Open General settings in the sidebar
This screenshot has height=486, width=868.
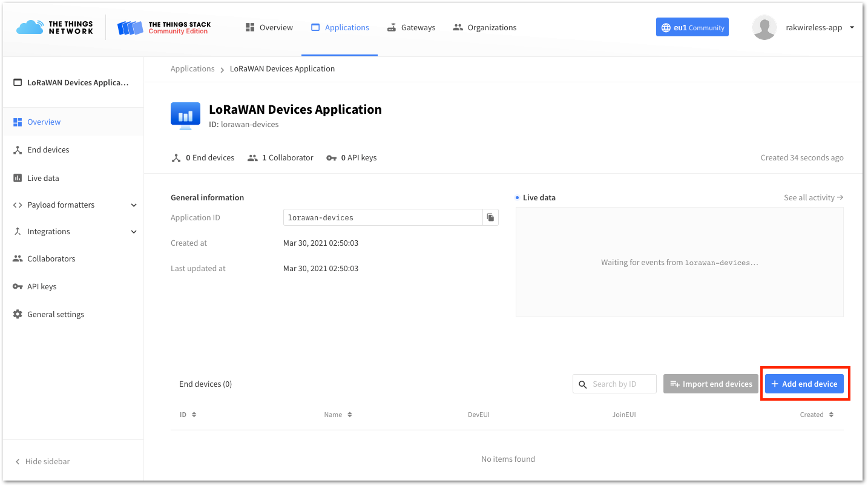point(73,314)
